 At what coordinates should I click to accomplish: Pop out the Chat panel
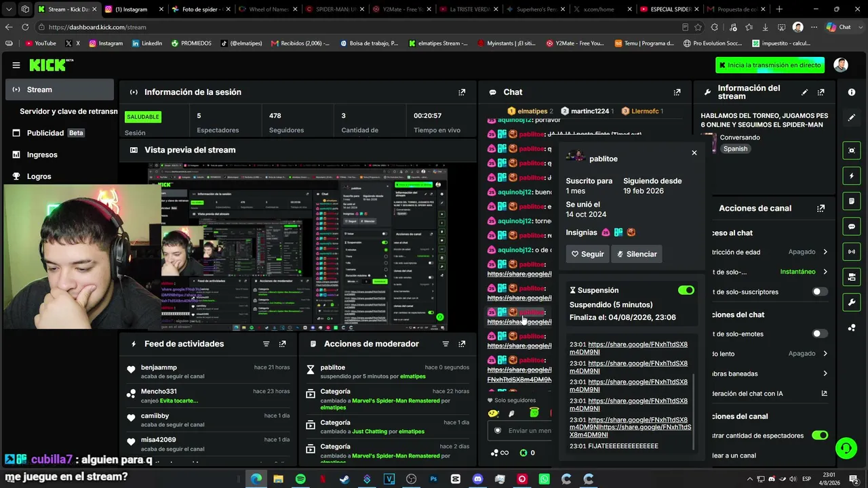(x=677, y=92)
